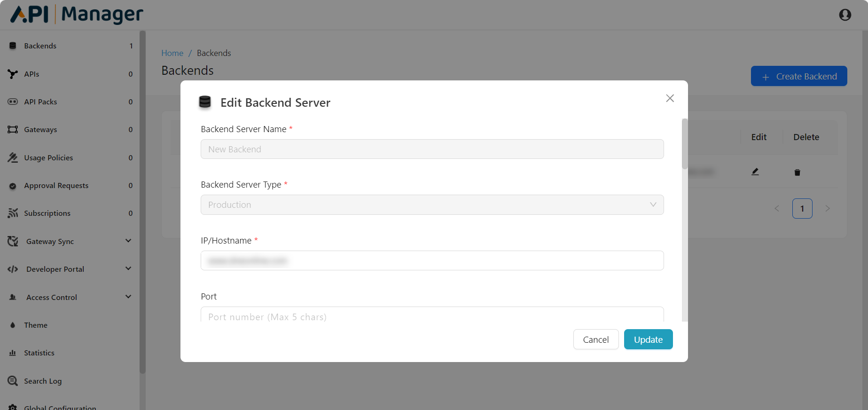Click the Subscriptions icon in sidebar

point(13,213)
